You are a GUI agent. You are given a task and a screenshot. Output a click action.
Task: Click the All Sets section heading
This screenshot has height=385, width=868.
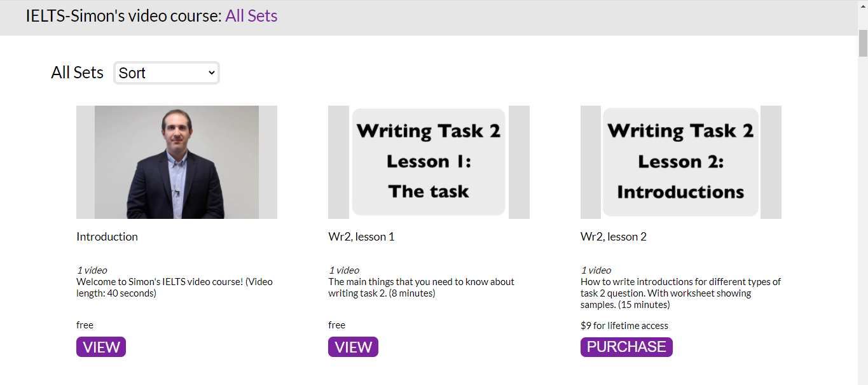77,73
